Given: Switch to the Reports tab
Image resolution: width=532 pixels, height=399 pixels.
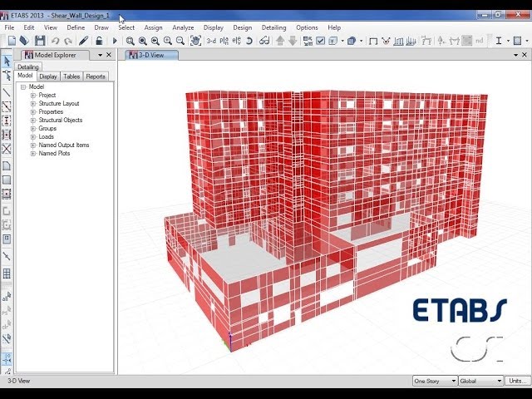Looking at the screenshot, I should (96, 76).
